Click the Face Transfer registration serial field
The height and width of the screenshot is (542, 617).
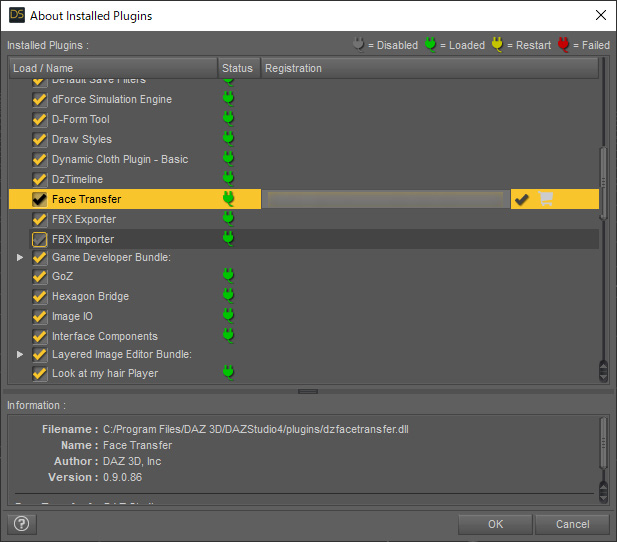386,199
